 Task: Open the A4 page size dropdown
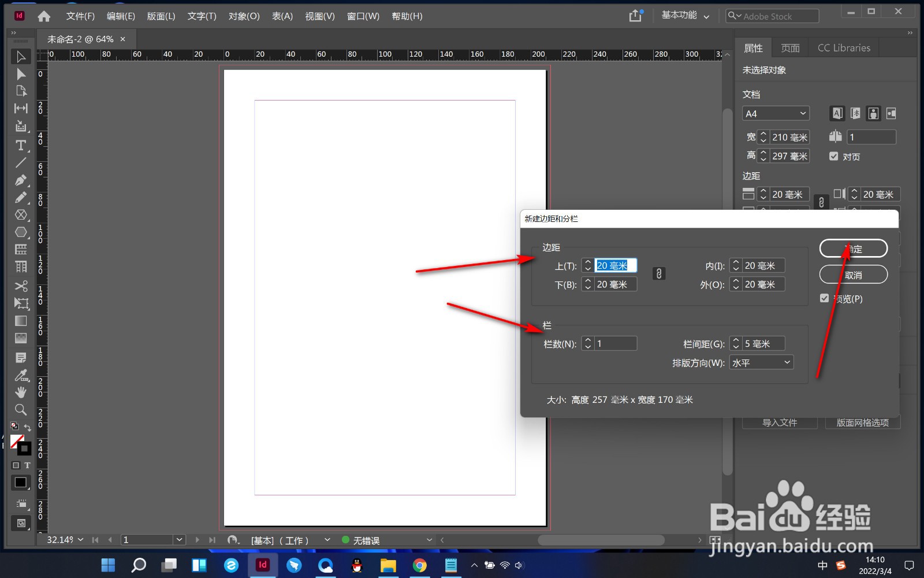[776, 113]
